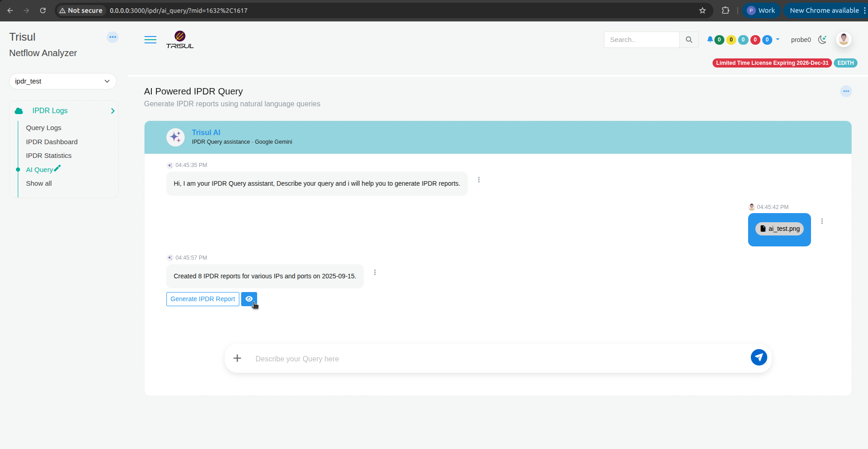Click the Trisul AI sparkle avatar
868x449 pixels.
[176, 137]
